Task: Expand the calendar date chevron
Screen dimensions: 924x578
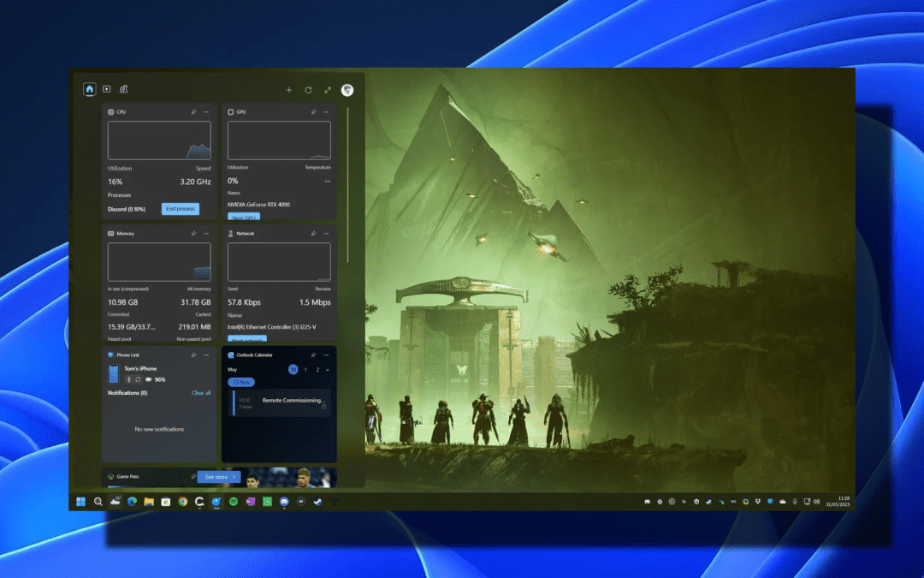Action: [328, 370]
